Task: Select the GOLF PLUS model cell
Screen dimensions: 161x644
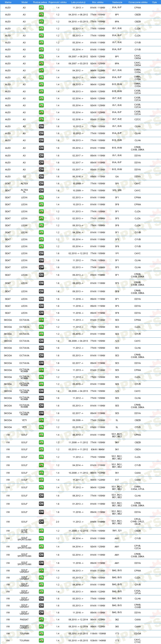Action: (24, 531)
